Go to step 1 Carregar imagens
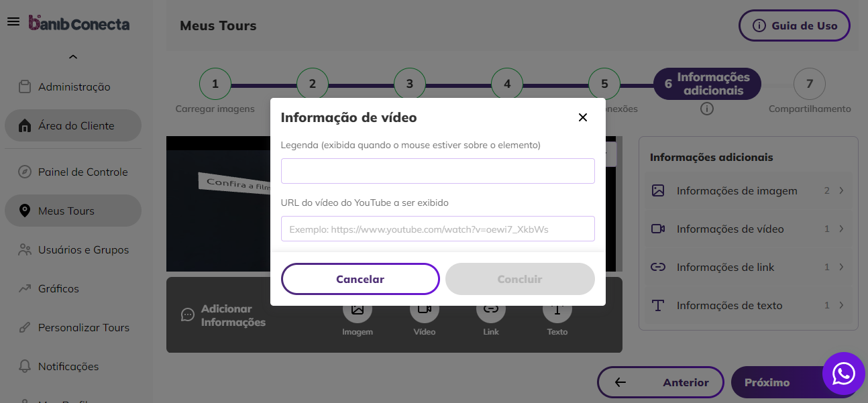The image size is (868, 403). 215,84
